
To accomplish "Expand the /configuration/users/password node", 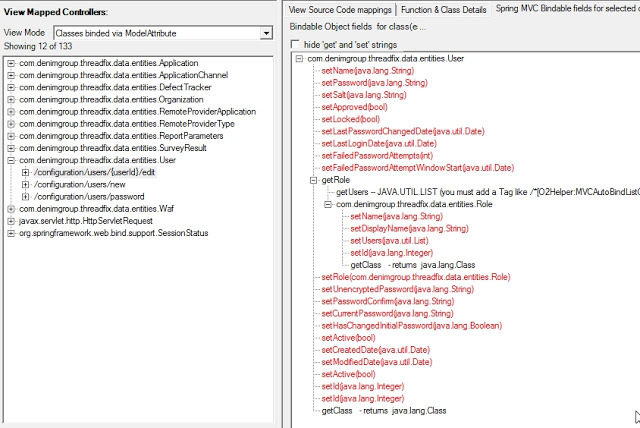I will tap(25, 196).
